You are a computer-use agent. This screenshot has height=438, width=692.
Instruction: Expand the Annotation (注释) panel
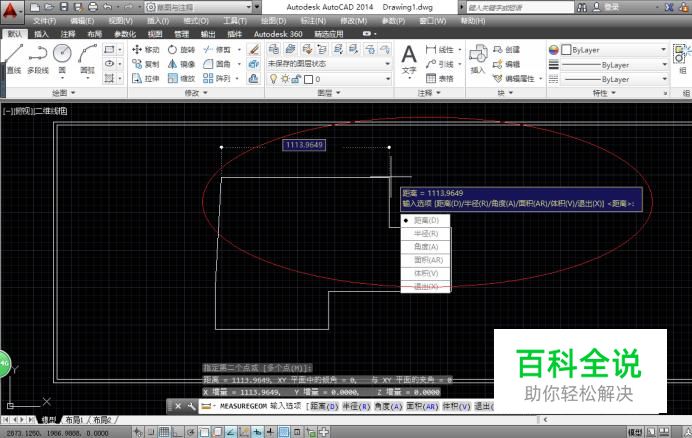tap(429, 93)
